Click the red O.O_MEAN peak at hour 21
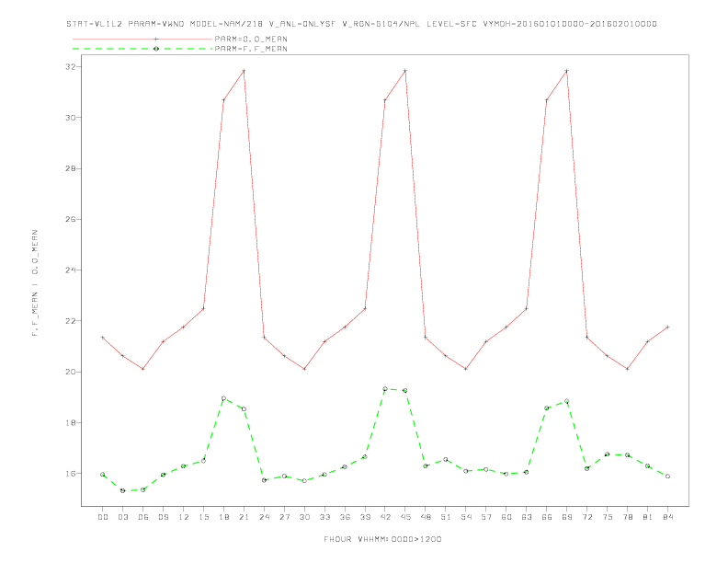Viewport: 728px width, 563px height. tap(244, 71)
